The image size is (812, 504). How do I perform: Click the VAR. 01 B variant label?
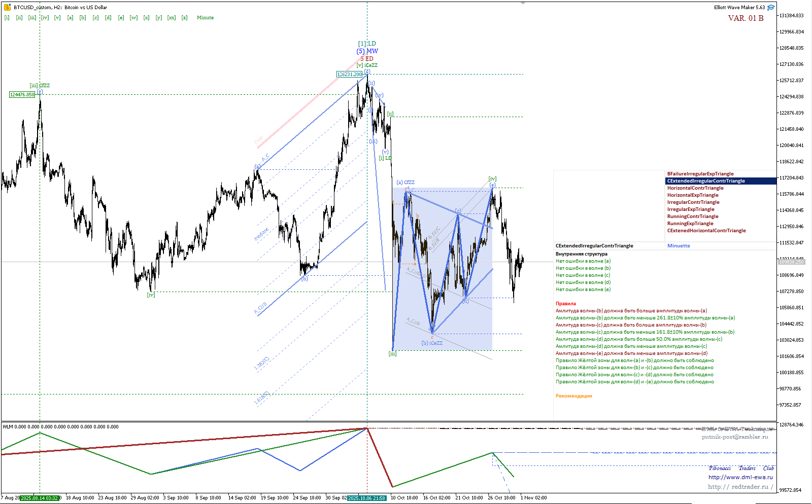[x=745, y=18]
